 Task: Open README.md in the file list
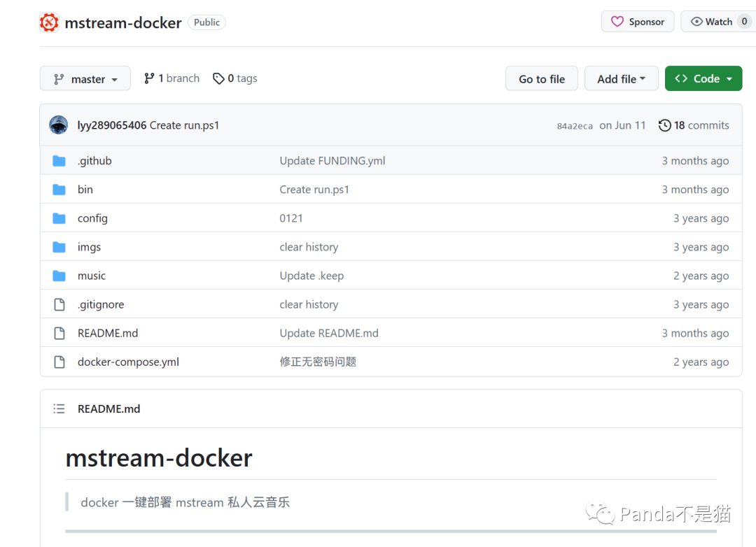(108, 333)
